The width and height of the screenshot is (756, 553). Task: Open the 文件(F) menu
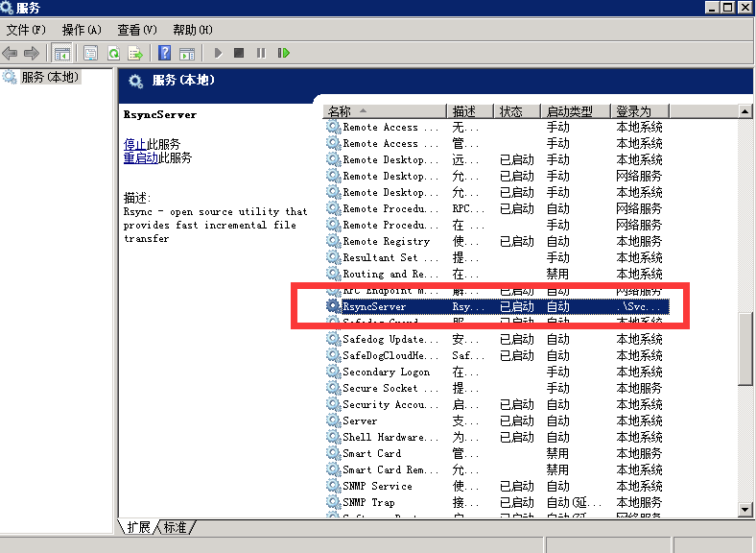pyautogui.click(x=26, y=30)
